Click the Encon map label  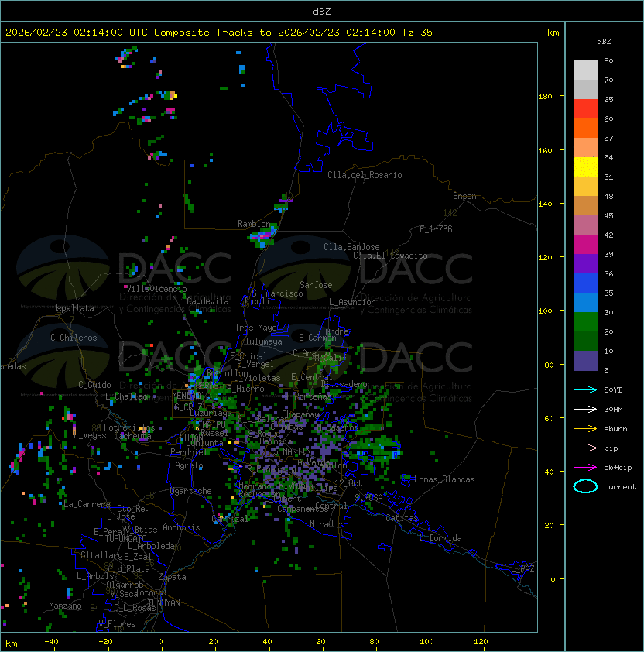tap(464, 196)
